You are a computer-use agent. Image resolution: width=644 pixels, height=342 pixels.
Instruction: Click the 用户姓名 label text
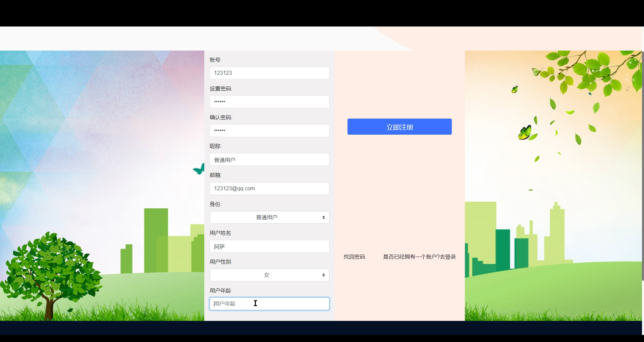(220, 233)
